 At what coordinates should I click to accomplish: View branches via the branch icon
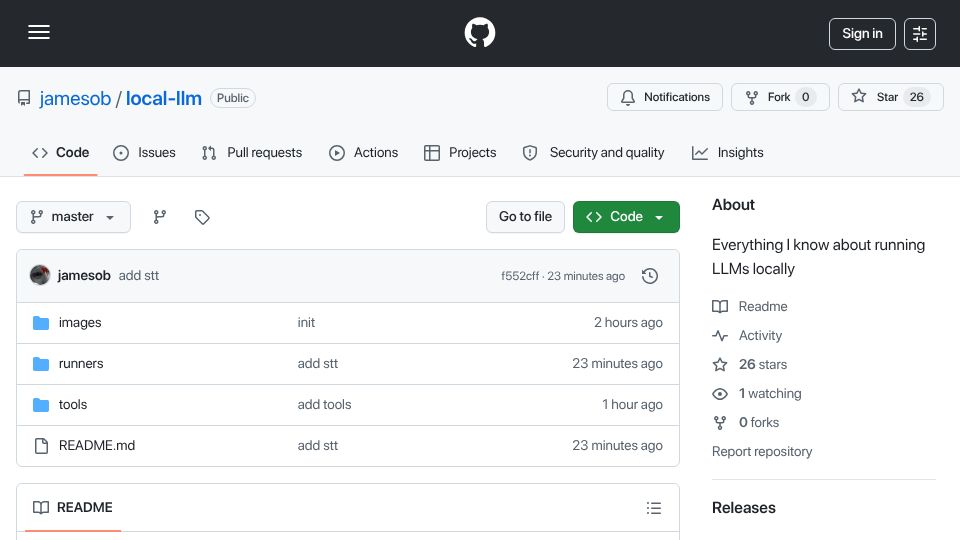160,217
